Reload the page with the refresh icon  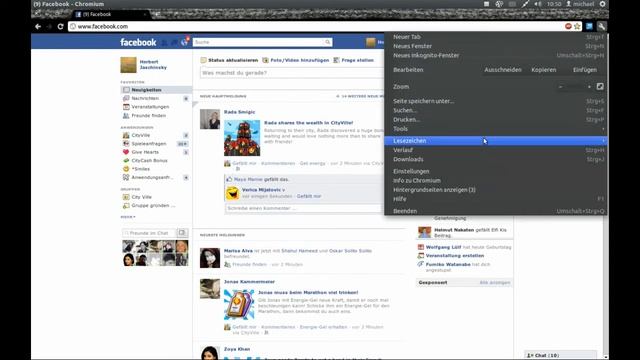(60, 27)
